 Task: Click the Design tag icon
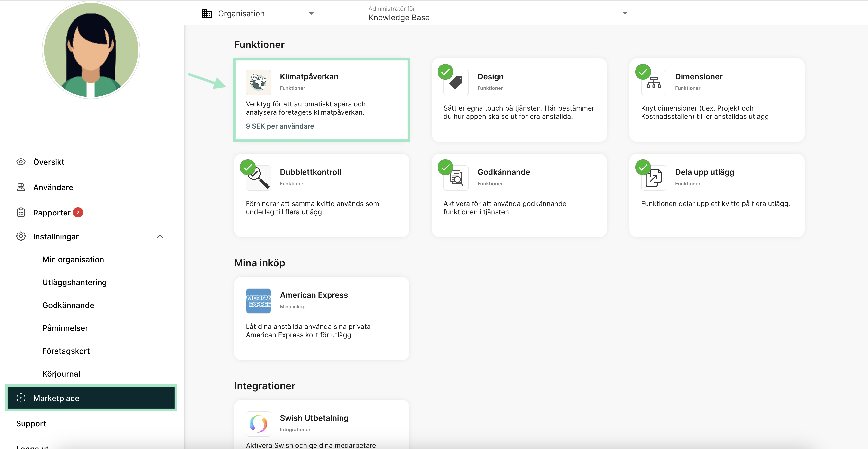point(456,83)
